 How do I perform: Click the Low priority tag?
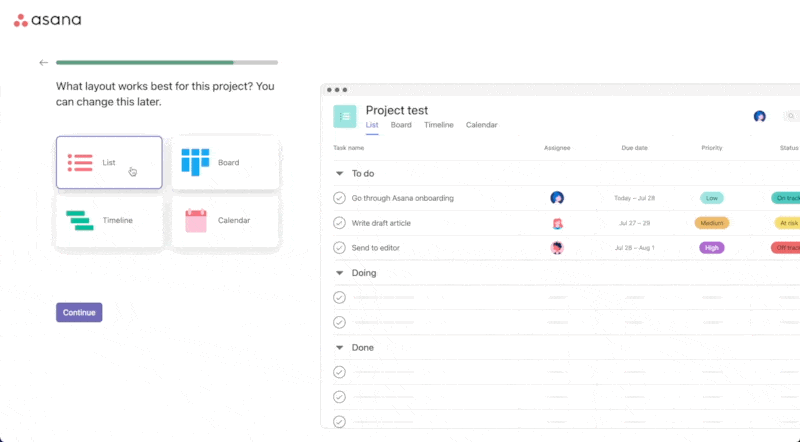[712, 198]
